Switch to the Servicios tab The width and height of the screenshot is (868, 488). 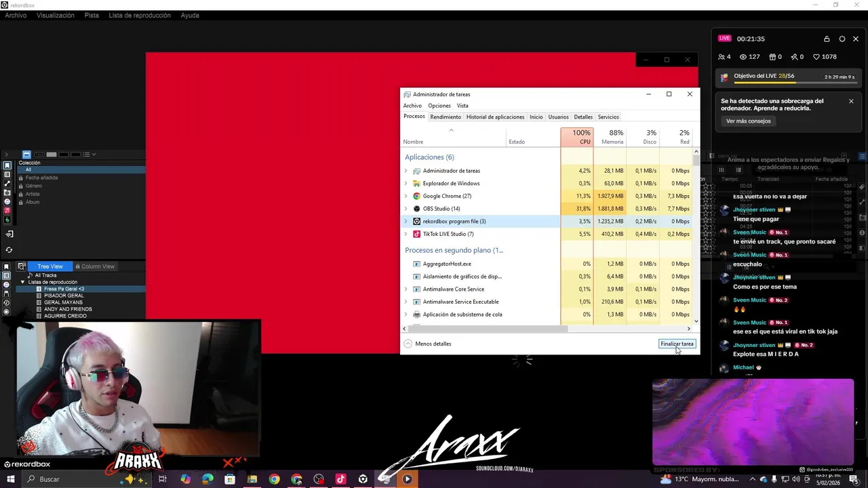(x=608, y=117)
